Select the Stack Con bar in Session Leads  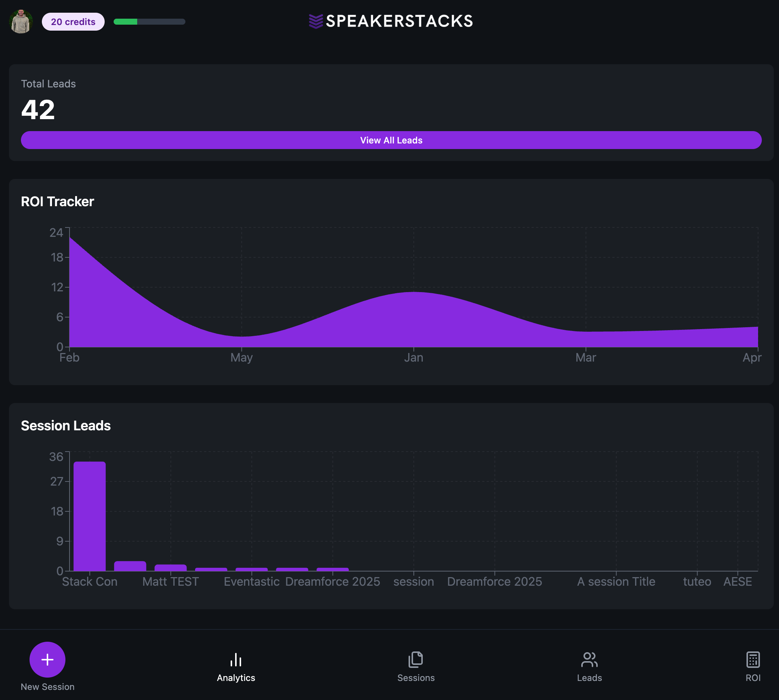90,515
